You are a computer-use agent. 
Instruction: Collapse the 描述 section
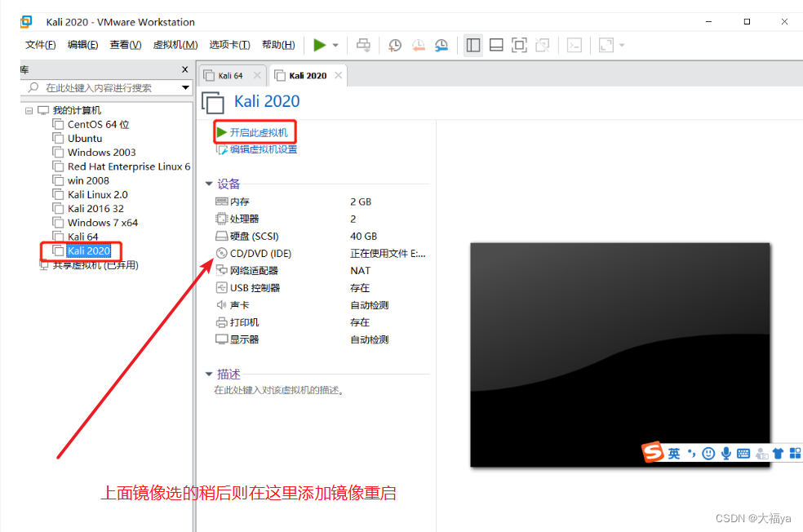tap(209, 375)
